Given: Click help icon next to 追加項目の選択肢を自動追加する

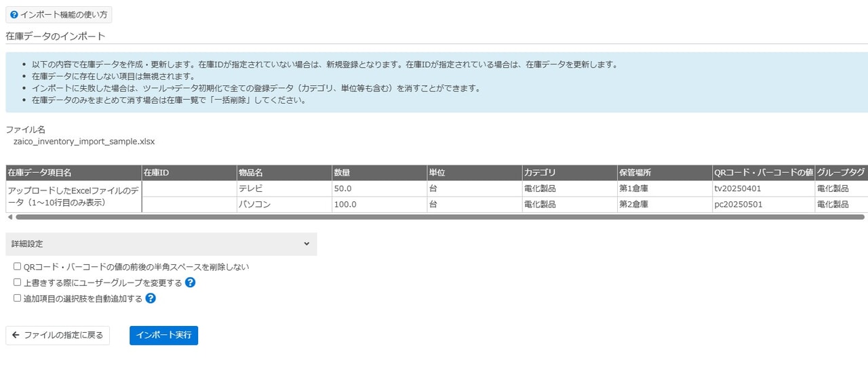Looking at the screenshot, I should [x=151, y=298].
